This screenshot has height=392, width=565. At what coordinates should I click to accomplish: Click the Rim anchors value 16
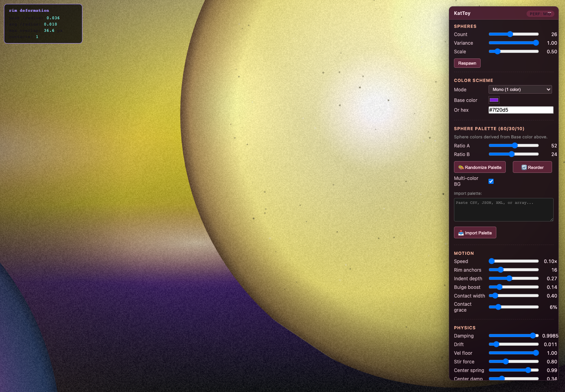pos(554,270)
